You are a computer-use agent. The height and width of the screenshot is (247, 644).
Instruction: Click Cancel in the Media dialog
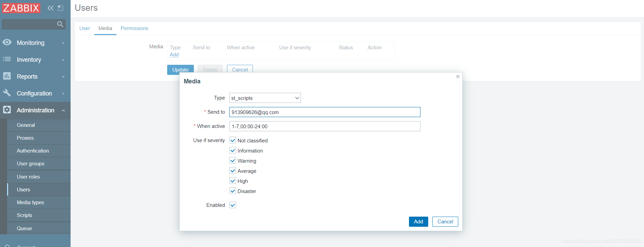pyautogui.click(x=445, y=221)
